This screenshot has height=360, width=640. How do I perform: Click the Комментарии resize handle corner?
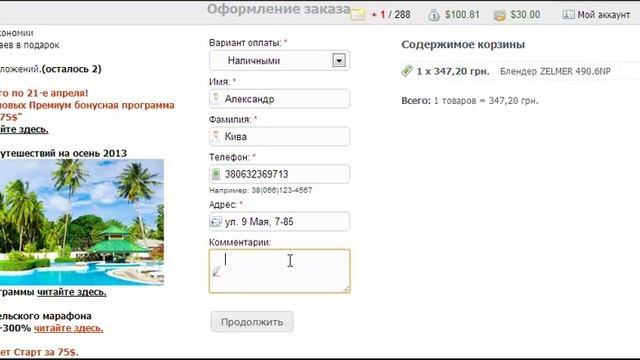coord(346,289)
